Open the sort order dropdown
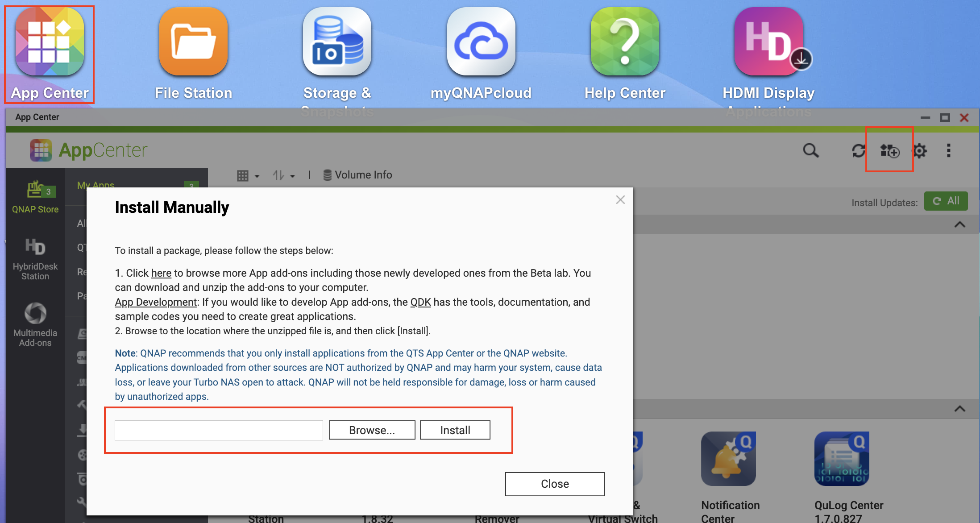The image size is (980, 523). coord(284,175)
